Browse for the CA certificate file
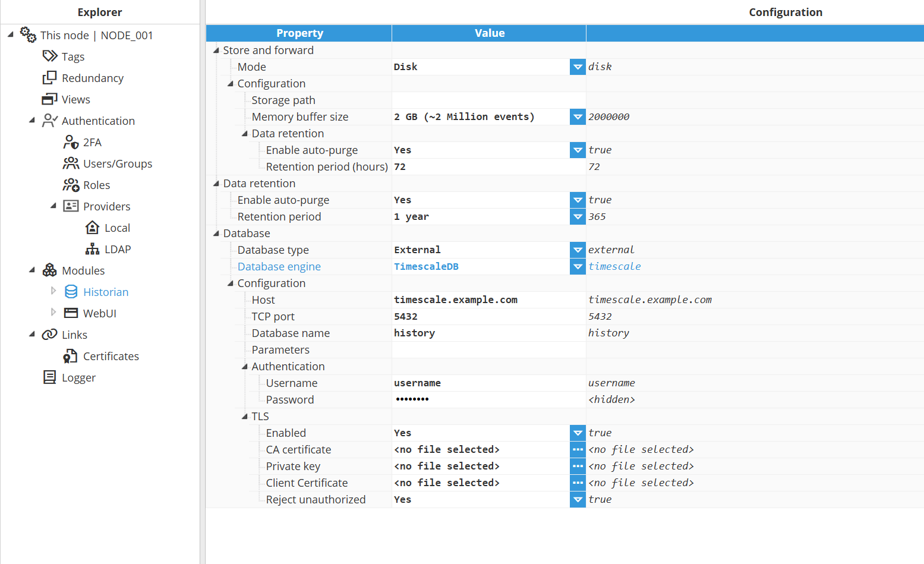924x564 pixels. (578, 450)
